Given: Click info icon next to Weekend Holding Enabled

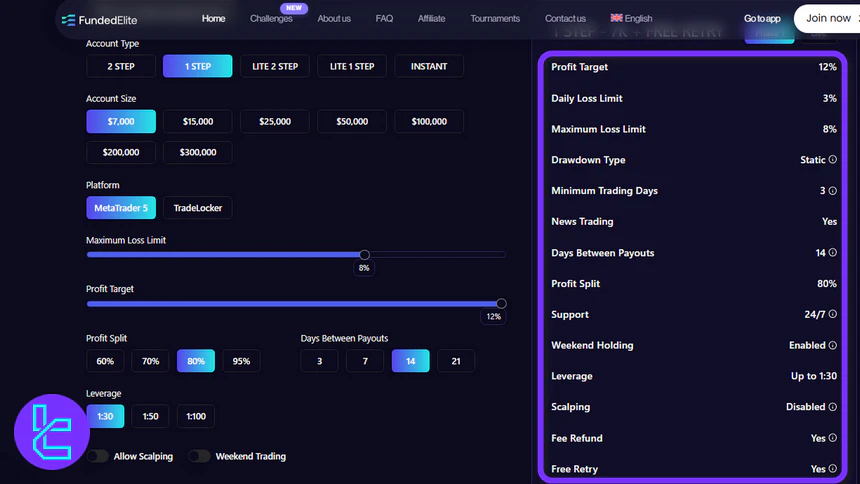Looking at the screenshot, I should tap(833, 345).
